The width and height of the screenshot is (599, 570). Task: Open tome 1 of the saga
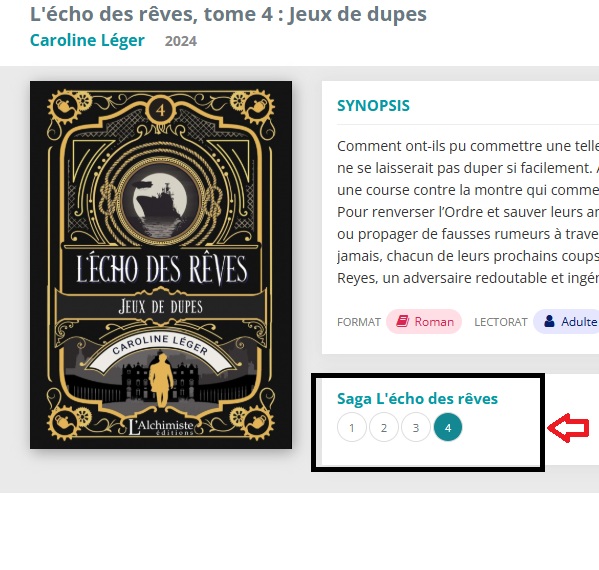(352, 427)
